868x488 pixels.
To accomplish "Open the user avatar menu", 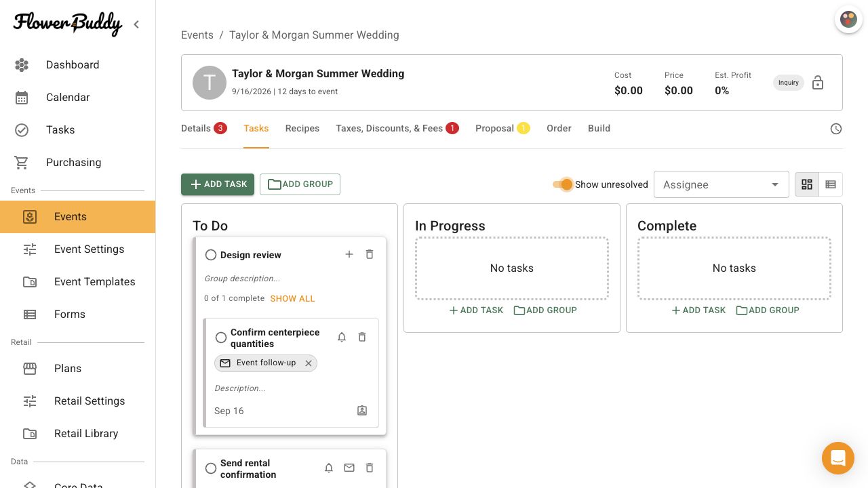I will point(848,20).
